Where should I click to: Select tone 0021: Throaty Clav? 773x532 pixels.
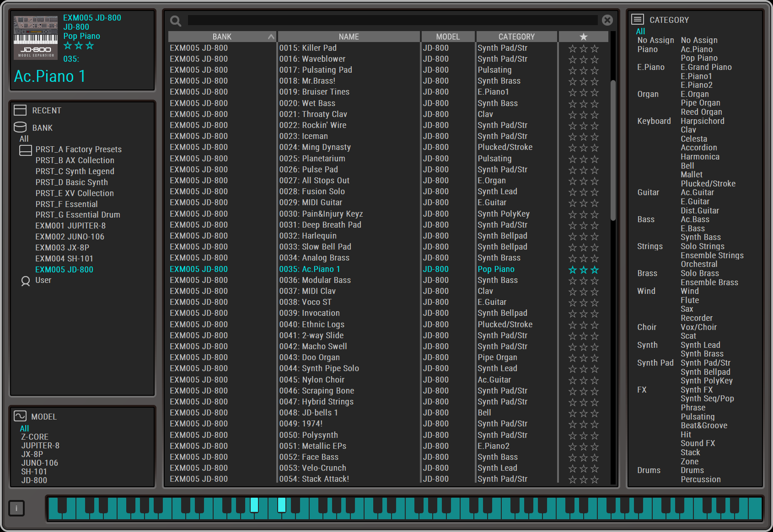pos(313,114)
